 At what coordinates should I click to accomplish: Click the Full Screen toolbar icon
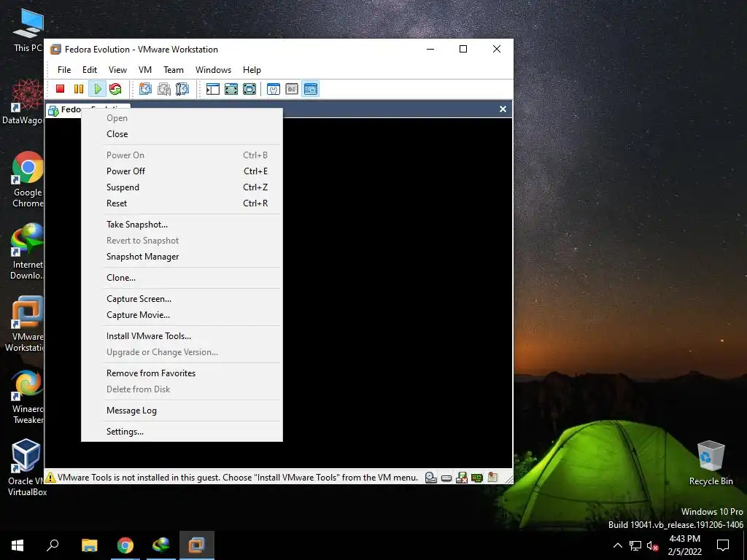click(249, 88)
